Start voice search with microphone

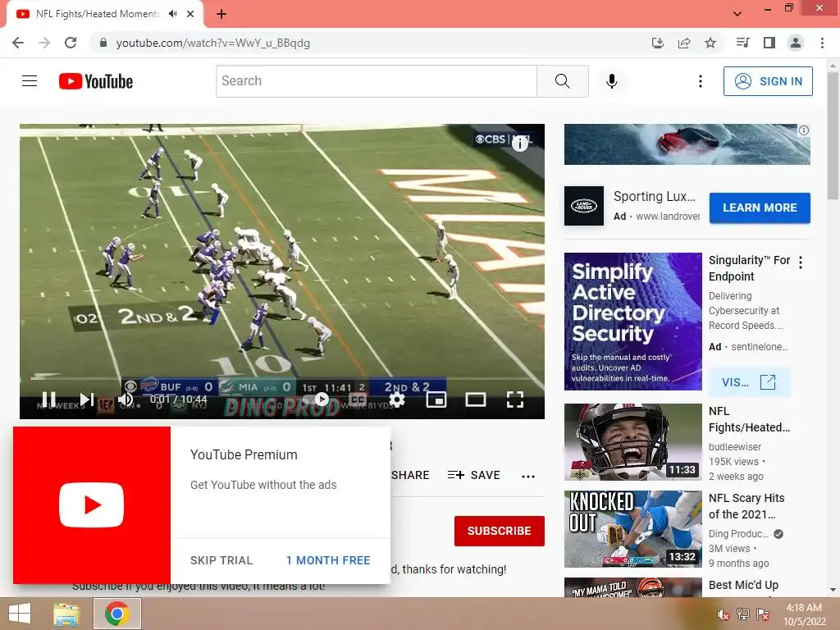click(612, 81)
